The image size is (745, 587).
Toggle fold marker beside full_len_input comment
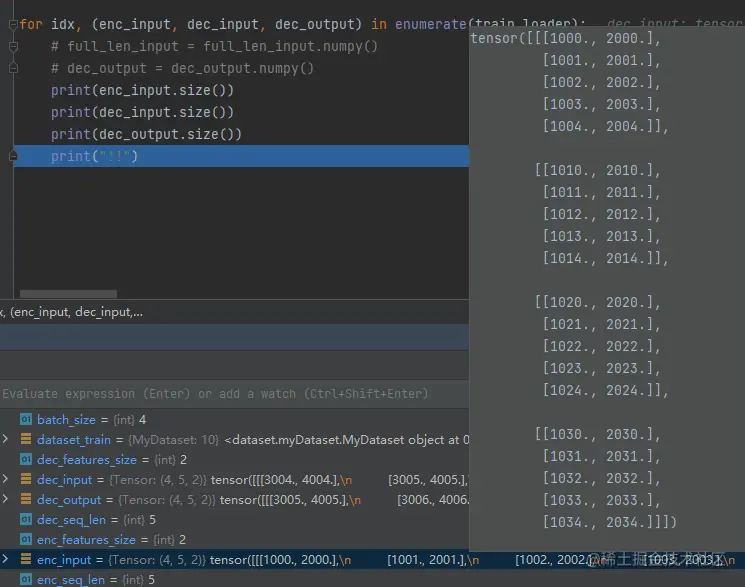click(x=13, y=46)
